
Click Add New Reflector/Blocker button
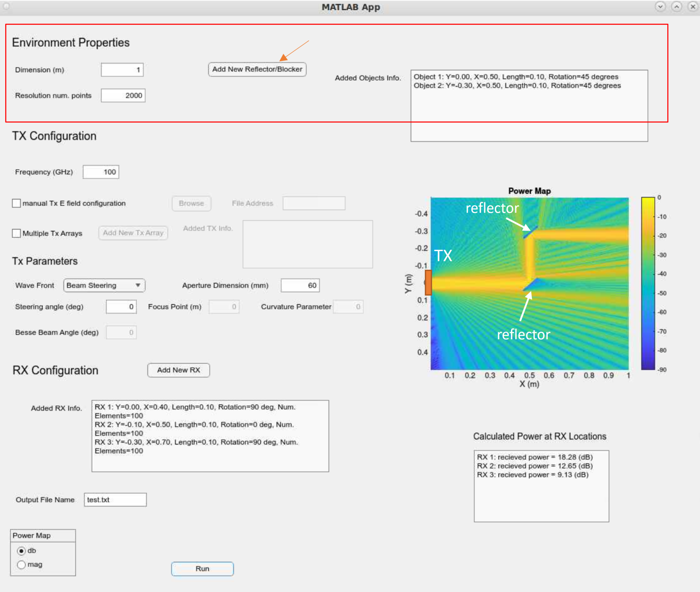pos(257,69)
